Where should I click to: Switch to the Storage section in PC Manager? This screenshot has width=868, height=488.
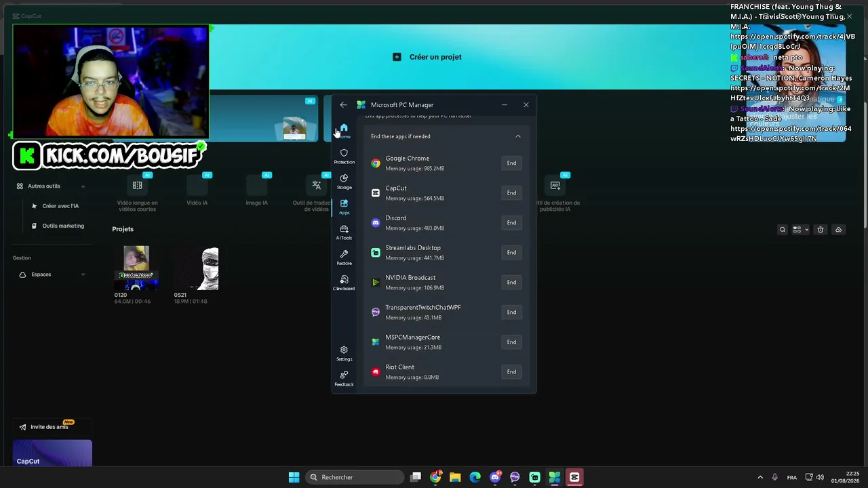tap(344, 182)
